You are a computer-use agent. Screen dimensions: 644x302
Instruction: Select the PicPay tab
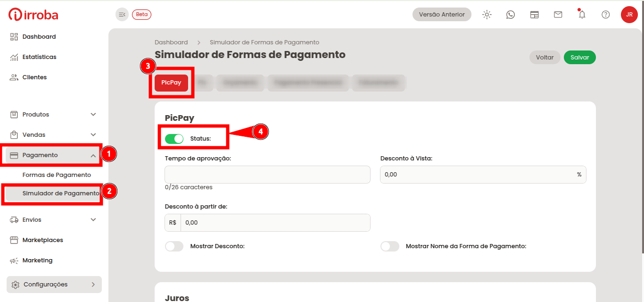(x=171, y=83)
